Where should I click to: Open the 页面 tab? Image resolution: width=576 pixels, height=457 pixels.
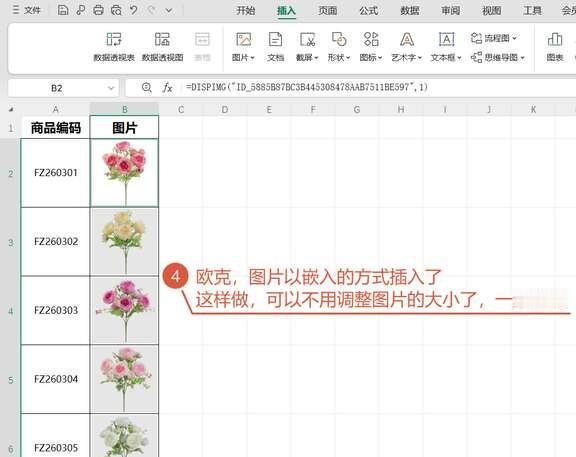[327, 11]
